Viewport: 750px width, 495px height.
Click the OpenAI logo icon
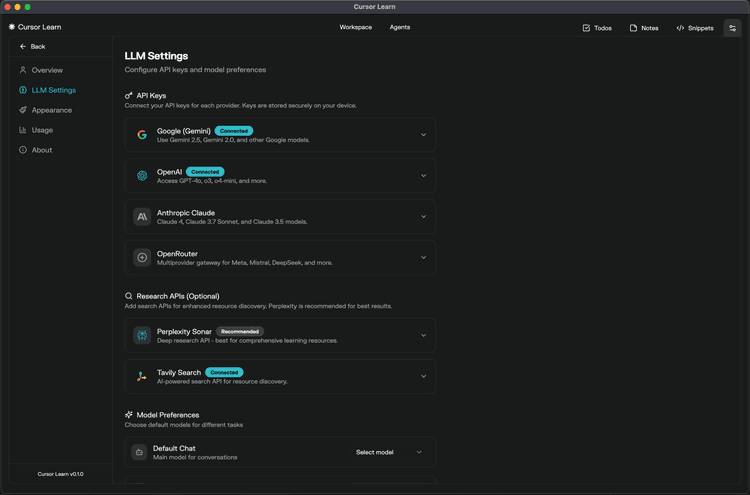coord(142,176)
